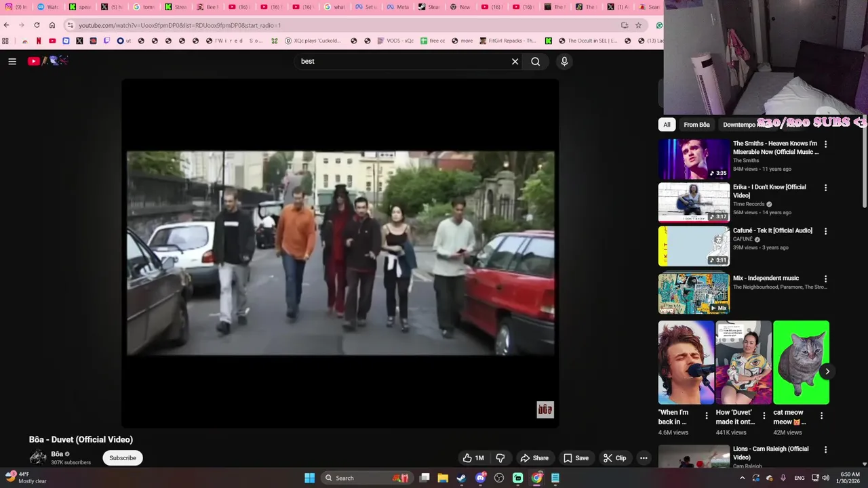Click the taskbar Search box
Viewport: 868px width, 488px height.
[366, 478]
